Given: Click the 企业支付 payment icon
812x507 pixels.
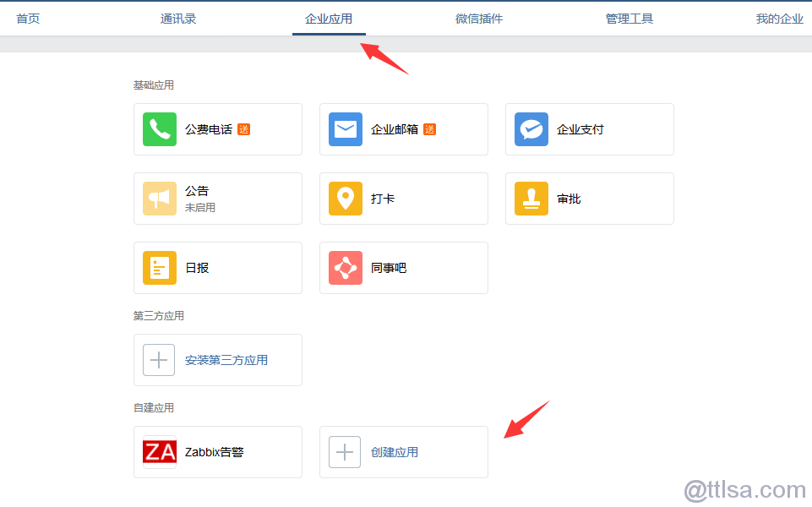Looking at the screenshot, I should (531, 129).
